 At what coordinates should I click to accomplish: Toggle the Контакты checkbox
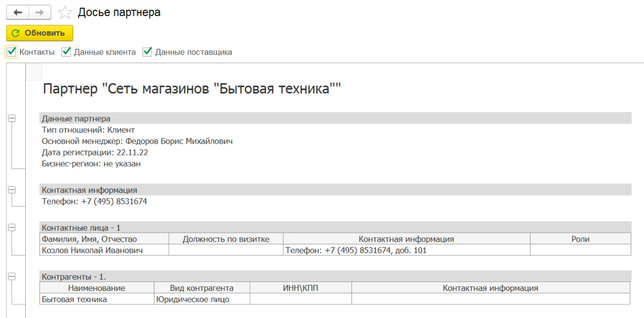pyautogui.click(x=11, y=52)
